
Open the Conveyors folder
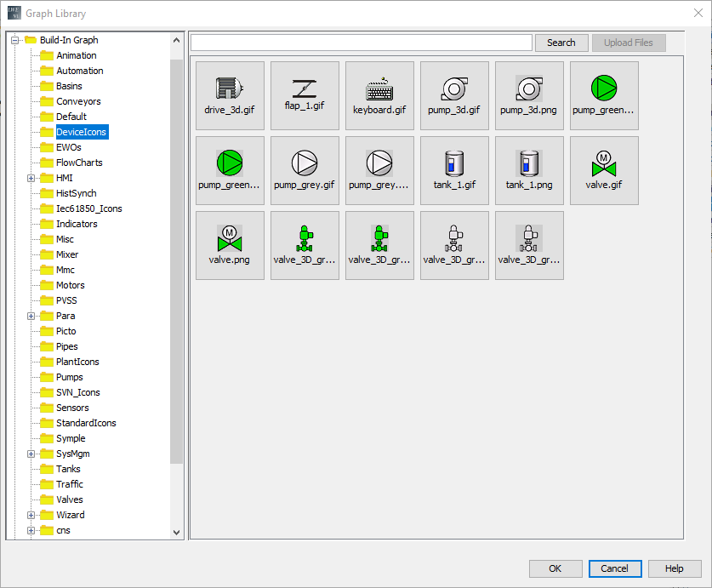pyautogui.click(x=78, y=101)
